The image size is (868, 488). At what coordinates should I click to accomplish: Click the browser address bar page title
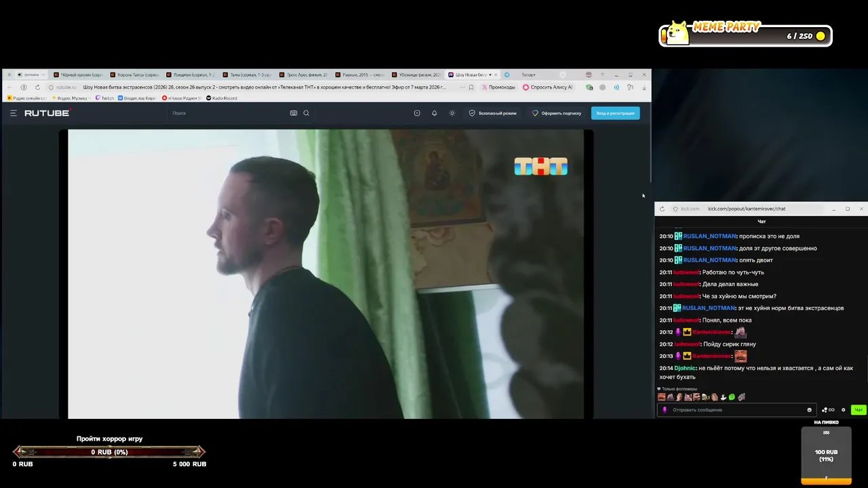264,87
